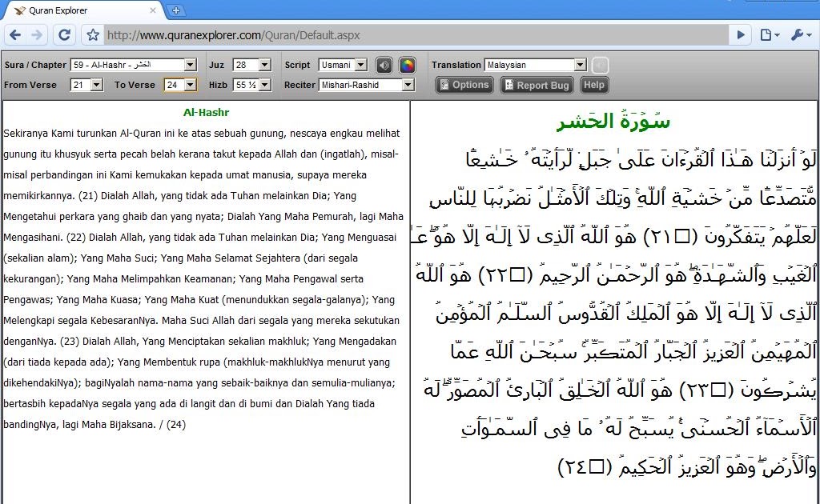Viewport: 820px width, 504px height.
Task: Toggle the audio speaker icon
Action: click(384, 65)
